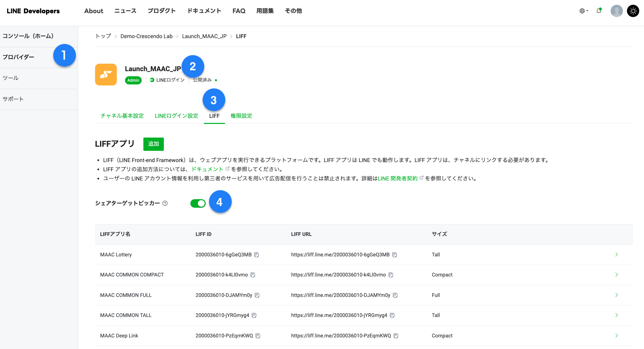Click the 公開済み status label
Screen dimensions: 644x349
pyautogui.click(x=202, y=80)
